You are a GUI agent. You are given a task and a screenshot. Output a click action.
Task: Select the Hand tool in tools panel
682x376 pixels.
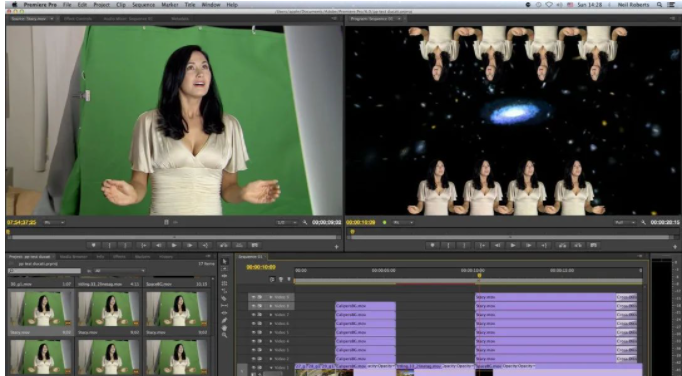click(x=224, y=328)
